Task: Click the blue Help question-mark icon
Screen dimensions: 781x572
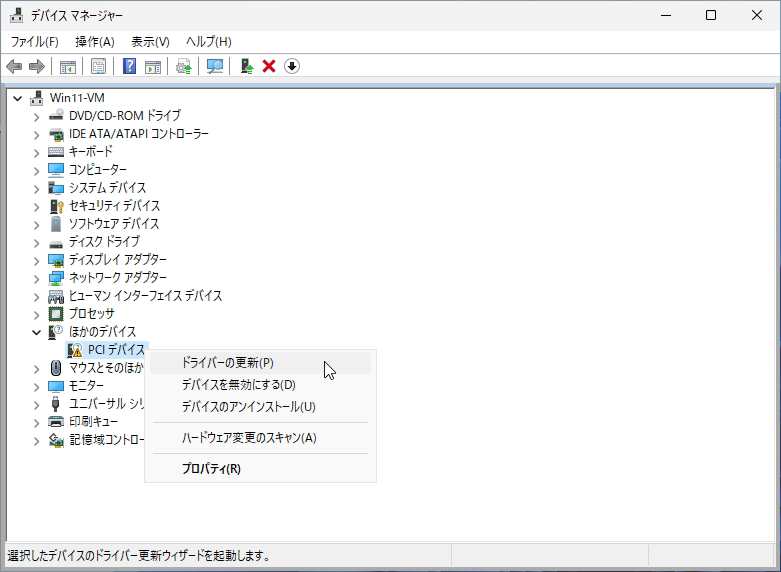Action: tap(129, 66)
